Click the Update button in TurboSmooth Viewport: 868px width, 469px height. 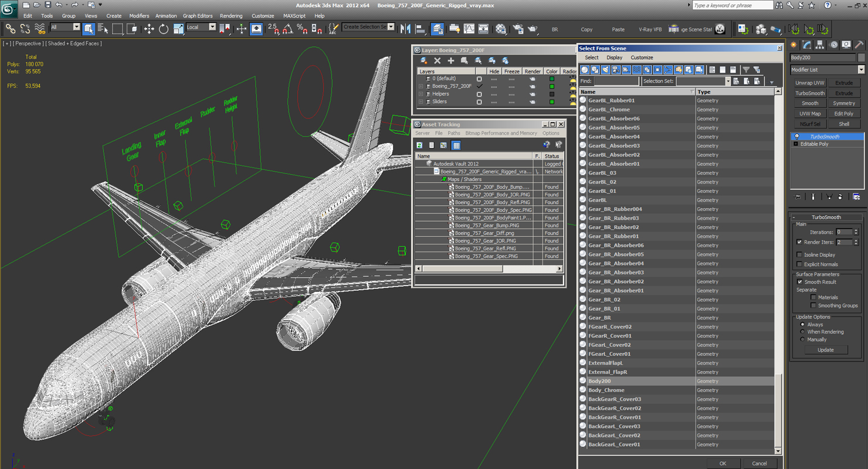click(826, 350)
